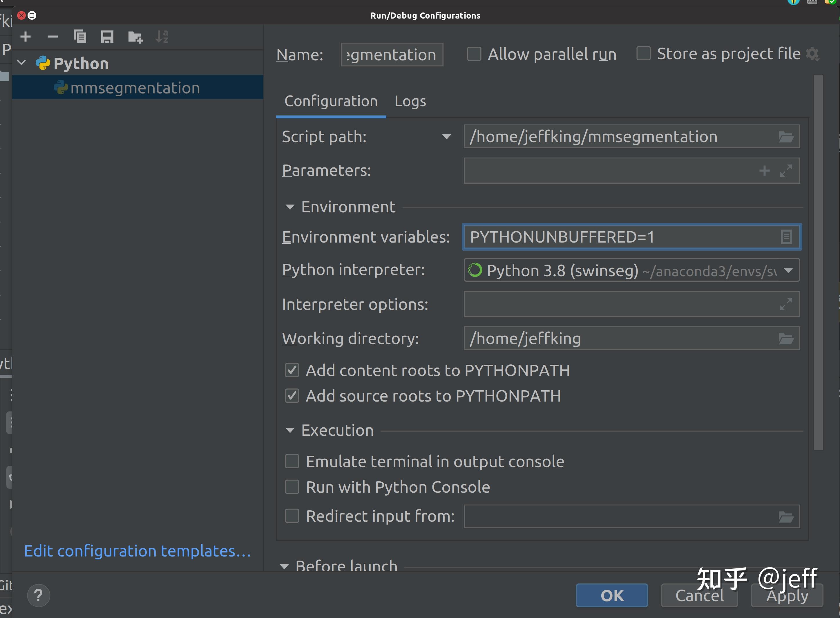Click the vertical scrollbar of the settings pane

click(x=818, y=263)
